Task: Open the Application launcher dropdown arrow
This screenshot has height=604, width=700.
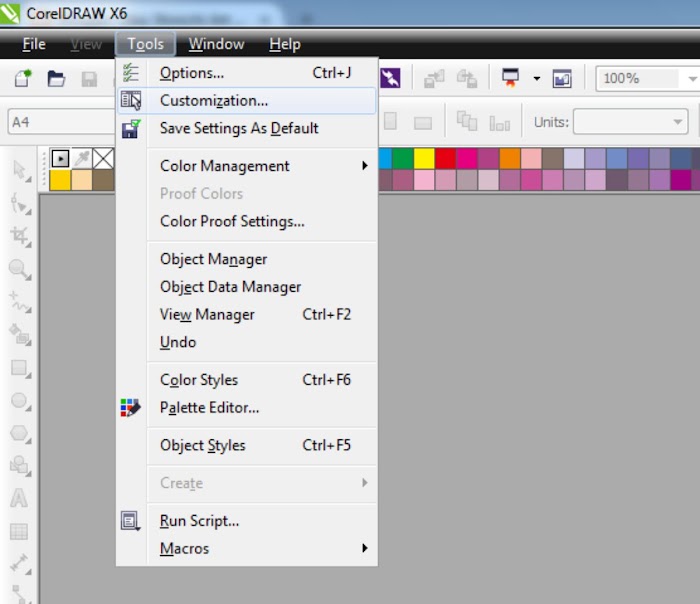Action: 537,79
